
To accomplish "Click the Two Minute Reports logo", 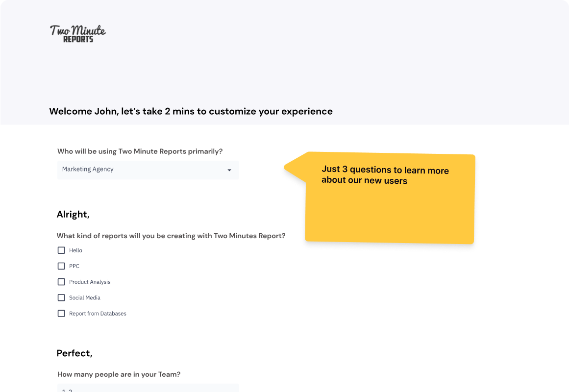I will 78,33.
